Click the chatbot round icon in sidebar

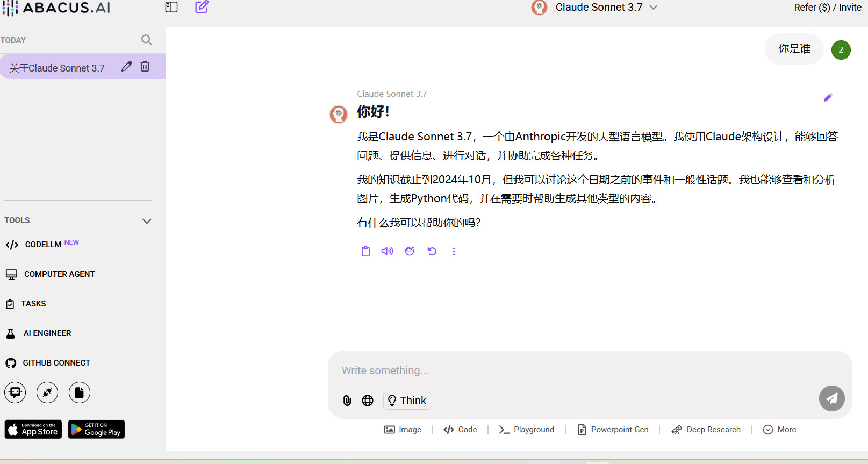[x=15, y=392]
